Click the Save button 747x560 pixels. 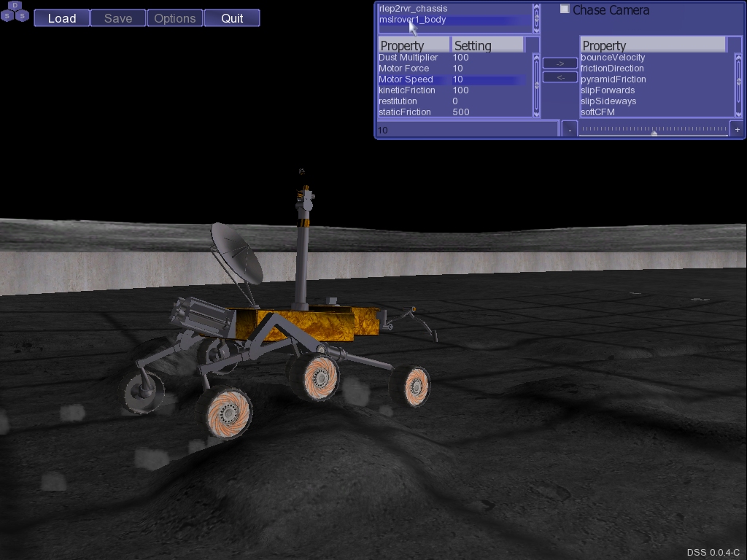coord(118,18)
